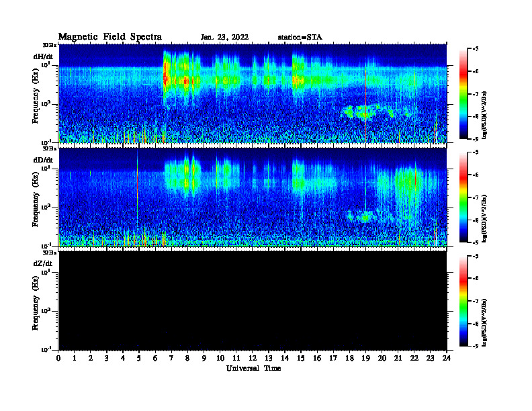Click hour "18" on the Universal Time axis

[x=349, y=358]
